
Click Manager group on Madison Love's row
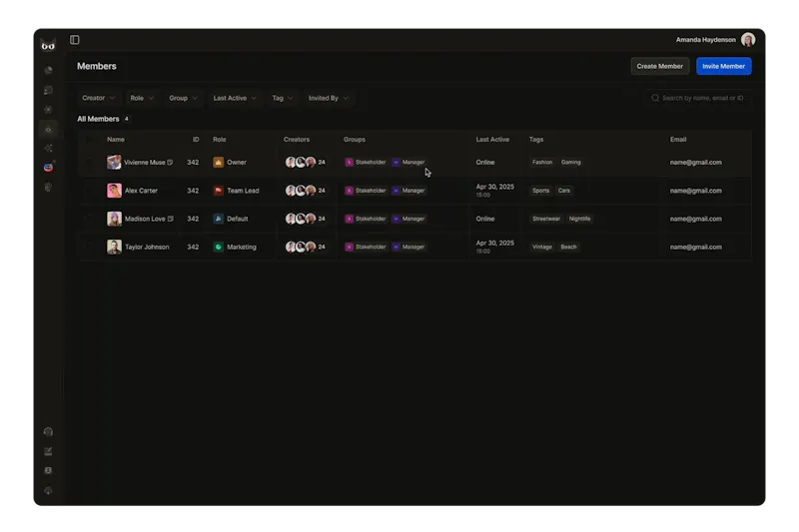[408, 219]
